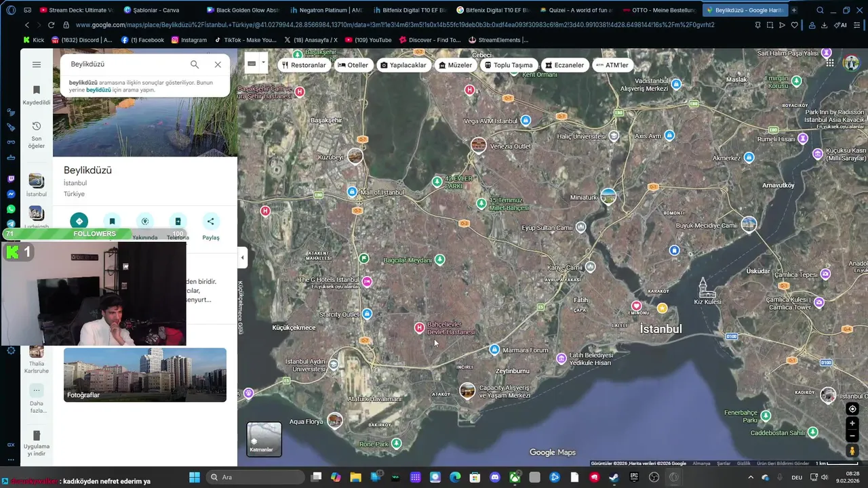Filter map by ATM'ler
868x488 pixels.
(612, 65)
